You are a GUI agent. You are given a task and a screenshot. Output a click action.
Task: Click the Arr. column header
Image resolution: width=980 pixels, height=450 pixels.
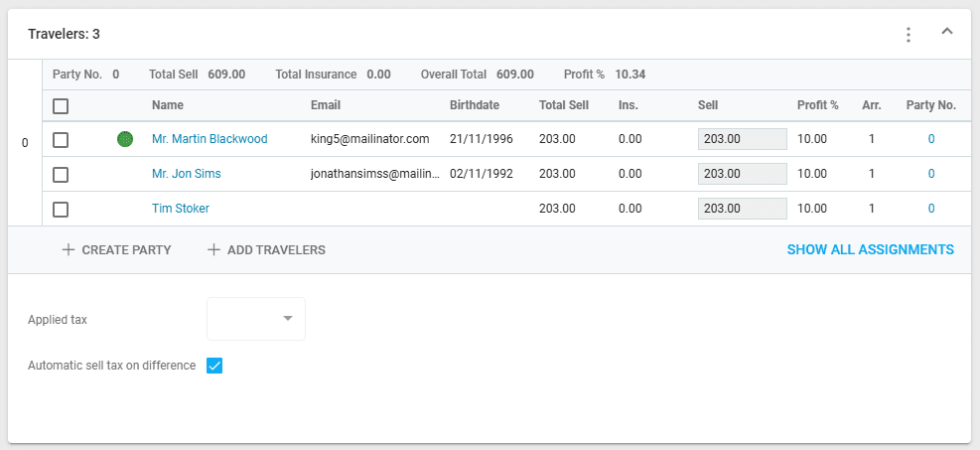tap(871, 105)
